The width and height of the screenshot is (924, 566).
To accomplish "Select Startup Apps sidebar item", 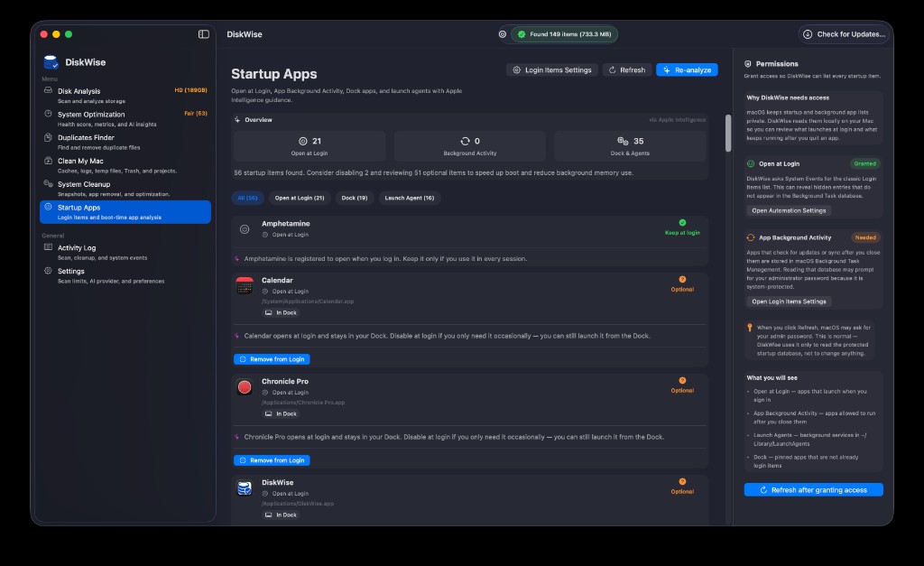I will (125, 211).
